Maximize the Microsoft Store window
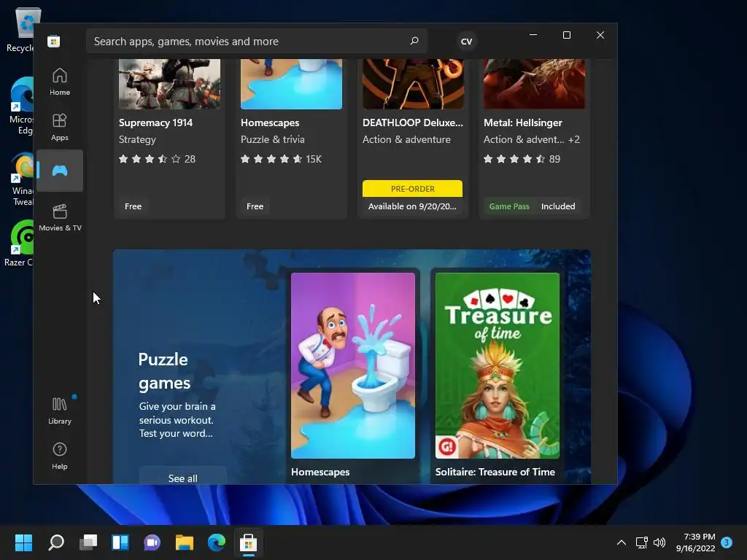This screenshot has width=747, height=560. tap(566, 35)
